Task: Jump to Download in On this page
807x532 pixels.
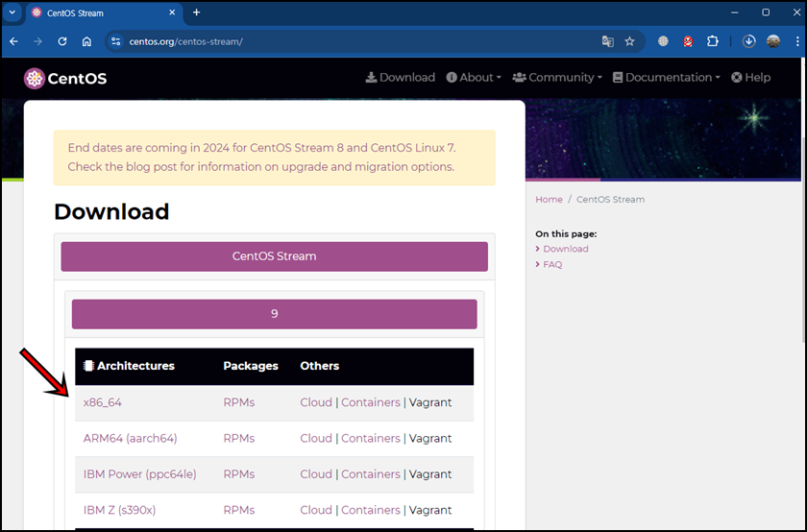Action: pos(566,249)
